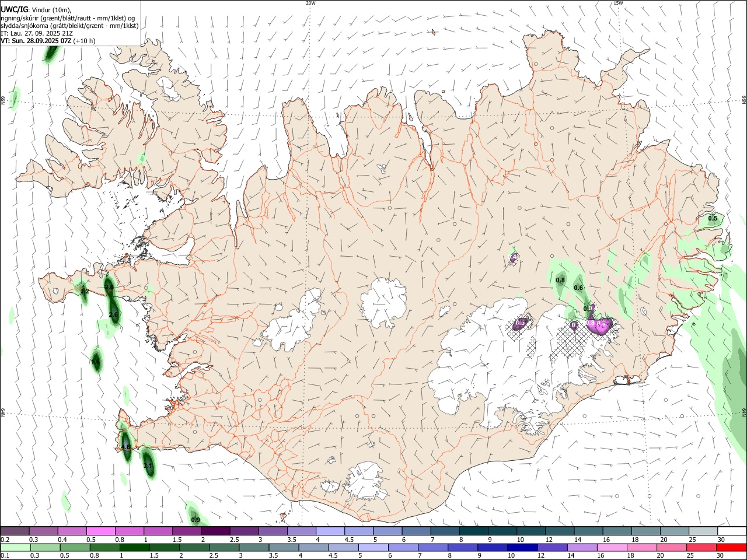Click the '20W' longitude label
747x560 pixels.
(x=310, y=3)
